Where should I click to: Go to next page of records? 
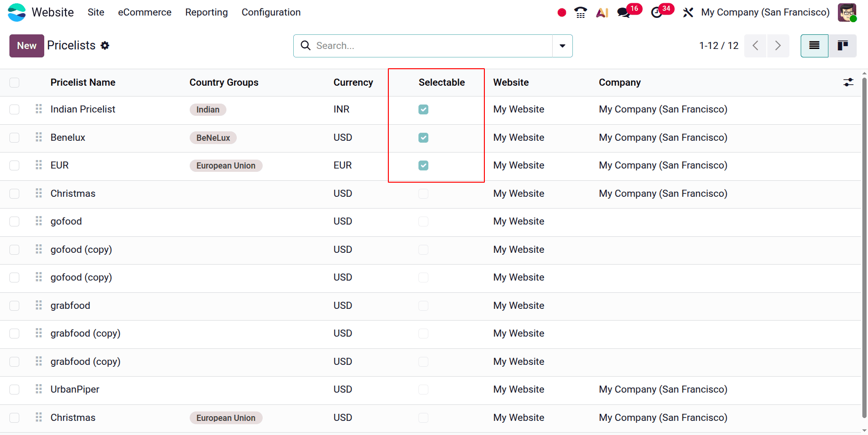point(778,46)
